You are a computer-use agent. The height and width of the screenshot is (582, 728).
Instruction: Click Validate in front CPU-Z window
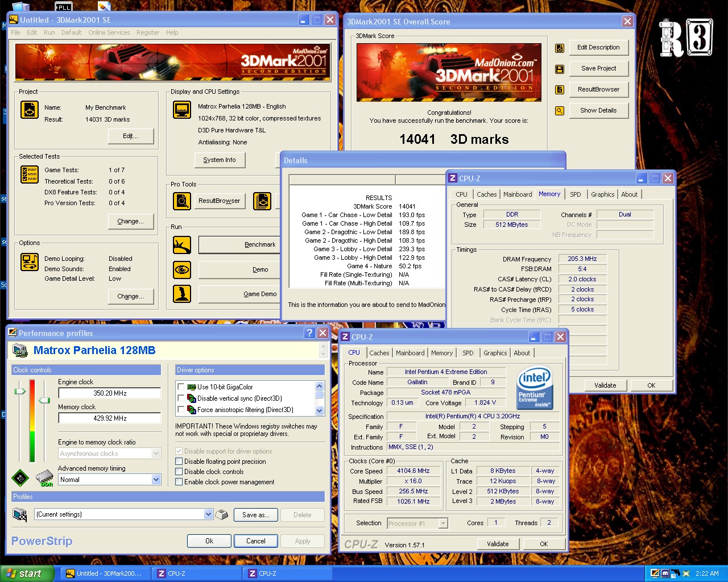(498, 544)
